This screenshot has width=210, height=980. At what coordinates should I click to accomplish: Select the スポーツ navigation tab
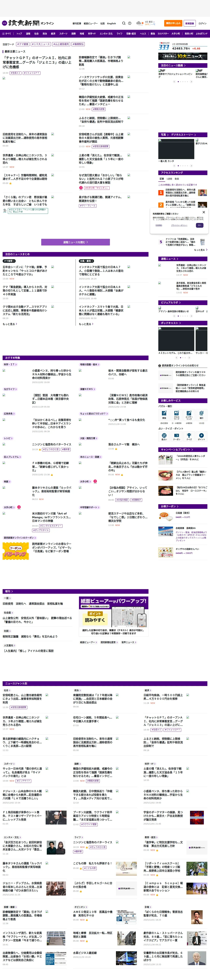click(x=63, y=33)
